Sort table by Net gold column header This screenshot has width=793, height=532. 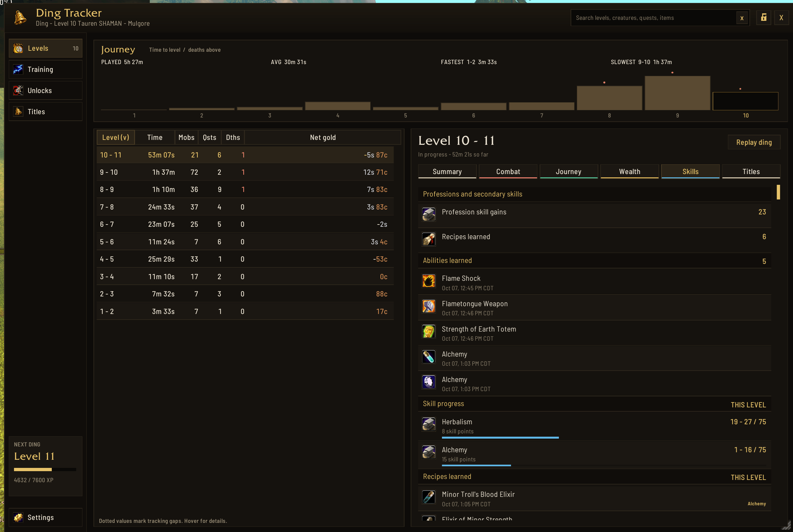(323, 137)
